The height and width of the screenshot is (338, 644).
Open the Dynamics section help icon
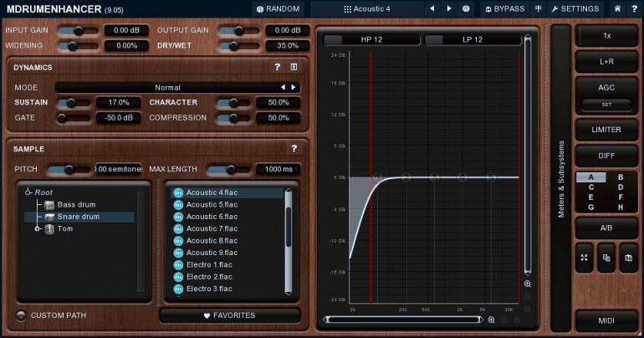coord(278,67)
